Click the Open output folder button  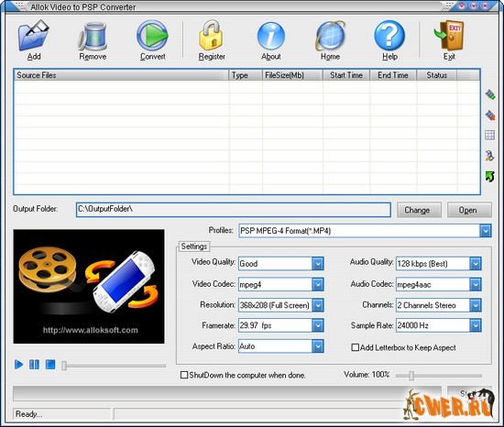pos(469,210)
